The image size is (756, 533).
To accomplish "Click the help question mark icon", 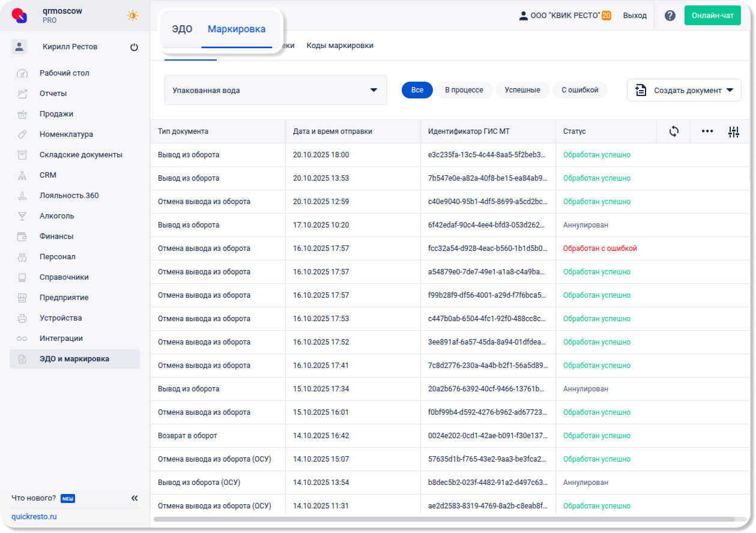I will click(670, 16).
